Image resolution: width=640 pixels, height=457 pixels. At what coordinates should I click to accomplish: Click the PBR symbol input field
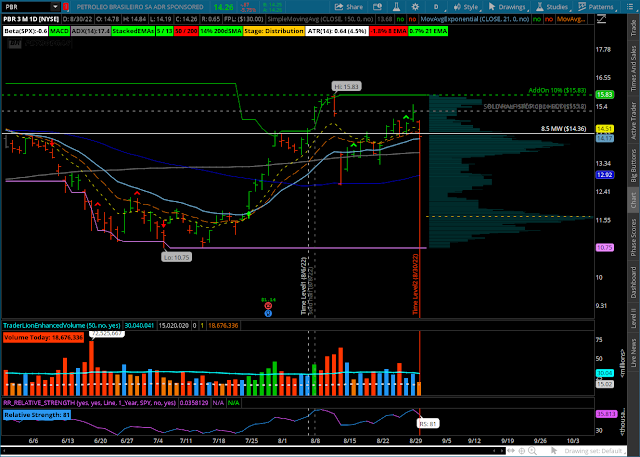[27, 7]
